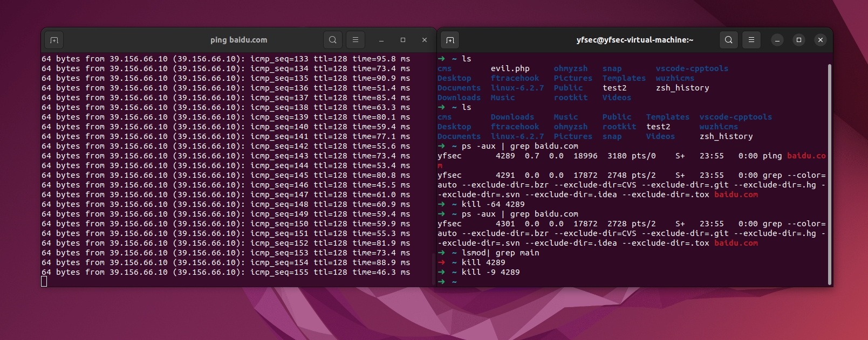Click the 'ping baidu.com' window title

pos(239,40)
